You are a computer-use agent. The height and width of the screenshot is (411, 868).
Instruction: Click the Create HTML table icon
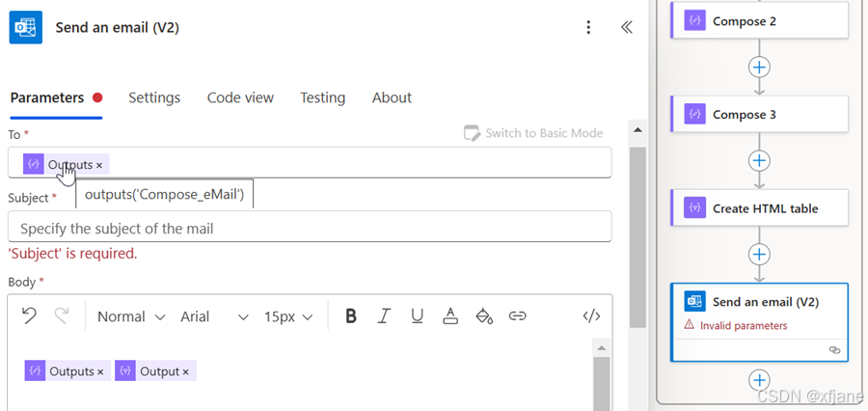click(694, 208)
